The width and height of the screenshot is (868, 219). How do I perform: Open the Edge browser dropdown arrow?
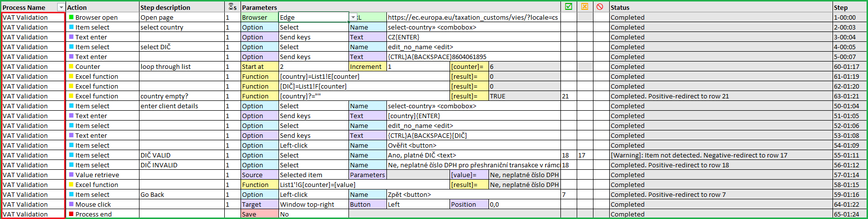(x=353, y=17)
